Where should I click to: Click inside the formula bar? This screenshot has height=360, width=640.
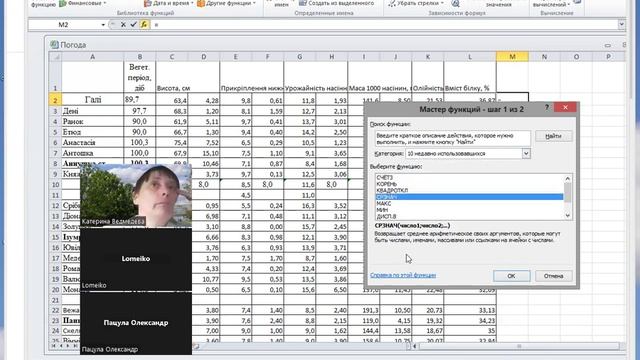coord(384,25)
